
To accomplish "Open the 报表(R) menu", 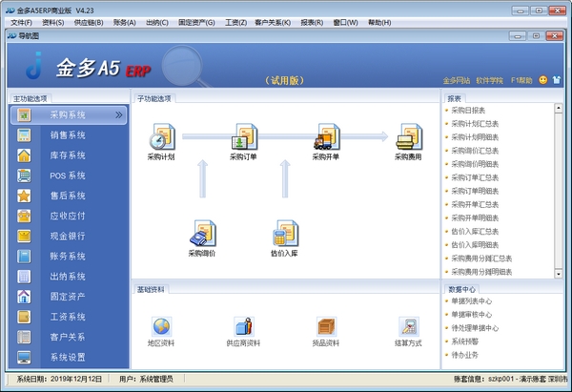I will click(312, 23).
